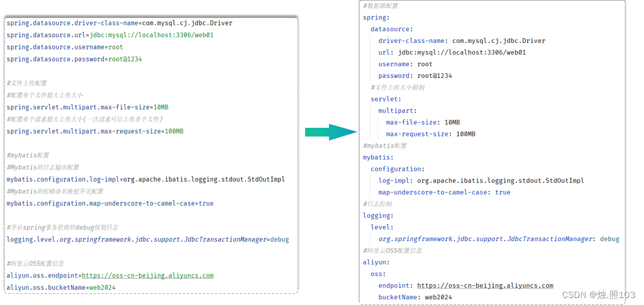Click the '#文件上传大小限制' comment in YAML
644x305 pixels.
[x=397, y=88]
